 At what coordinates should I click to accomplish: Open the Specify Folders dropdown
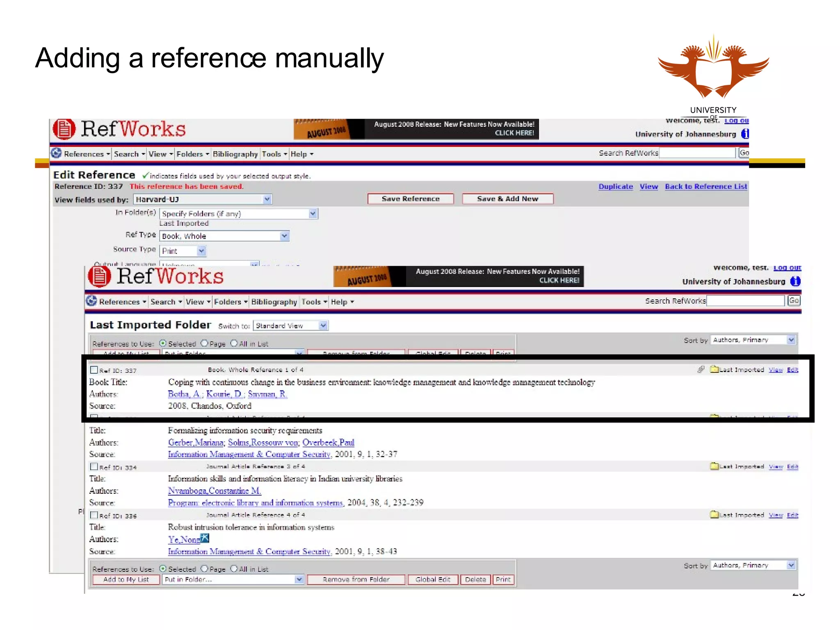pyautogui.click(x=239, y=214)
